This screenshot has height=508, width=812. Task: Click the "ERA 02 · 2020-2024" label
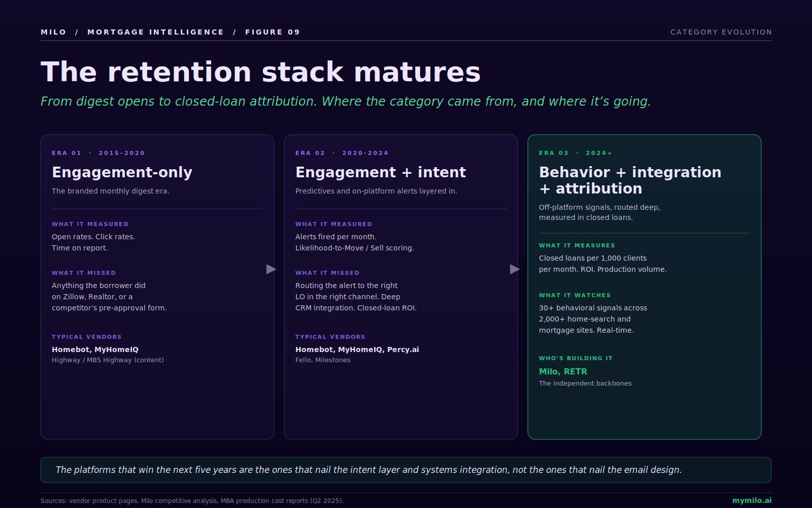coord(342,153)
